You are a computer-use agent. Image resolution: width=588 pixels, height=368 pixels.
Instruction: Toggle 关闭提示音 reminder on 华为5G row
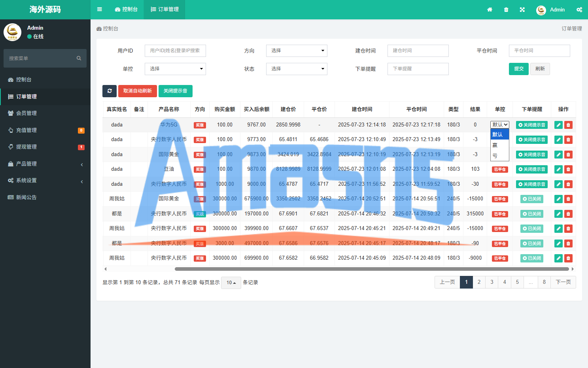tap(531, 125)
